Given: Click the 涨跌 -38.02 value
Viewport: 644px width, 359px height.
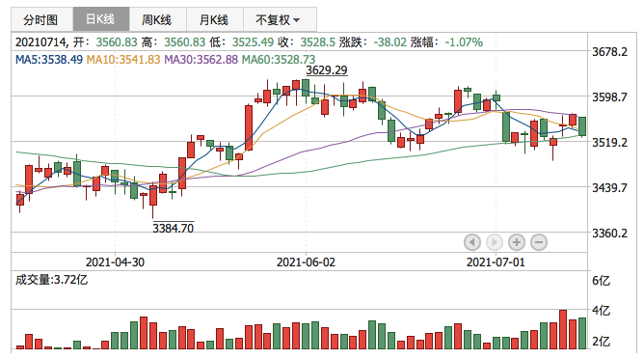Looking at the screenshot, I should point(390,42).
